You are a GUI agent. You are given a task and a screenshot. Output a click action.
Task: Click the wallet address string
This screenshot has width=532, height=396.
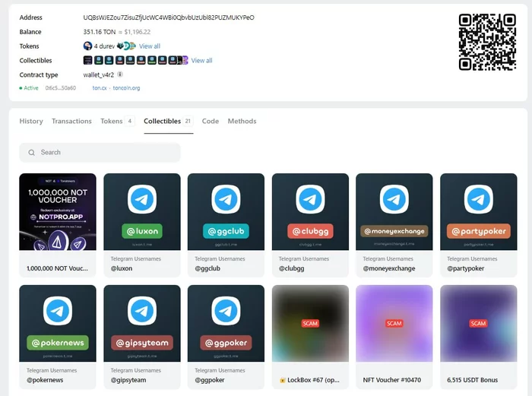(169, 17)
